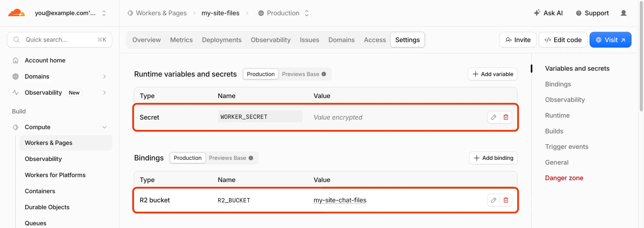The image size is (644, 228).
Task: Click info icon beside Bindings Previews Base
Action: pos(251,158)
